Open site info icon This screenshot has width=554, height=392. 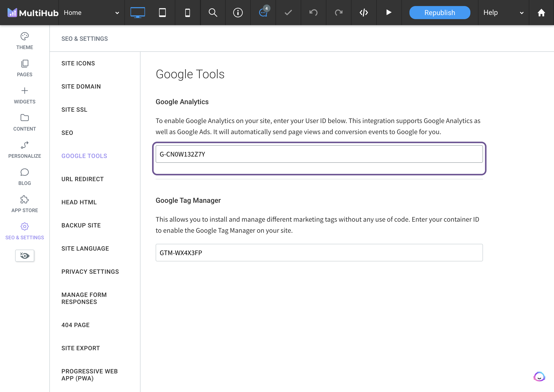coord(238,13)
